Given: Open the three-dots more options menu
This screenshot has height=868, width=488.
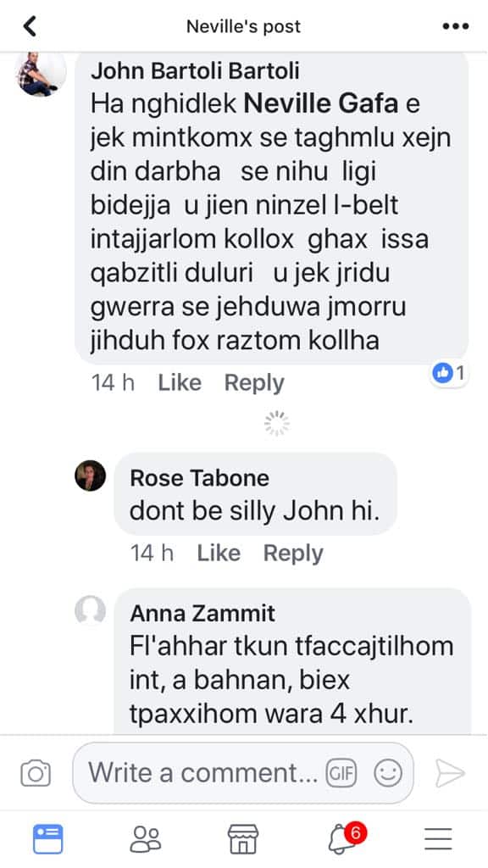Looking at the screenshot, I should coord(455,26).
